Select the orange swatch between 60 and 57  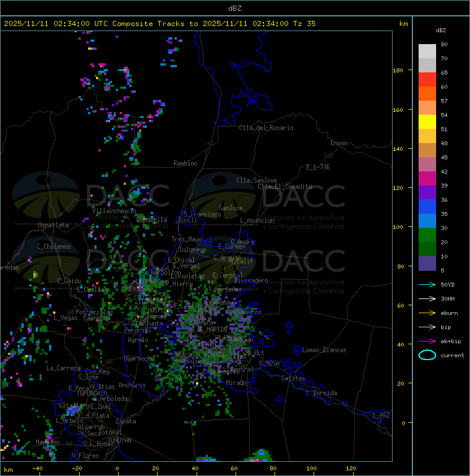point(427,93)
